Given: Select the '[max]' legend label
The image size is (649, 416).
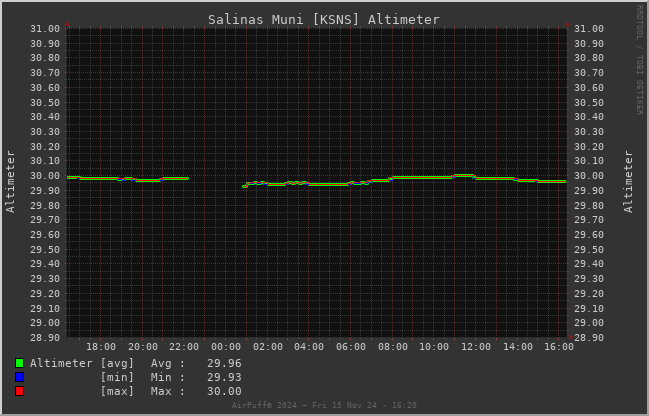Looking at the screenshot, I should (x=117, y=392).
